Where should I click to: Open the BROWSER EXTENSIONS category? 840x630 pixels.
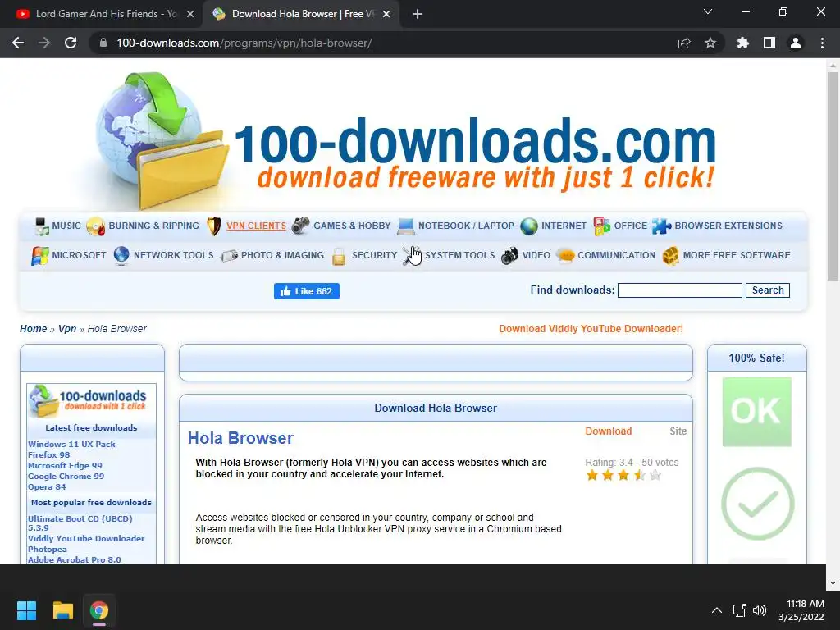(x=728, y=226)
